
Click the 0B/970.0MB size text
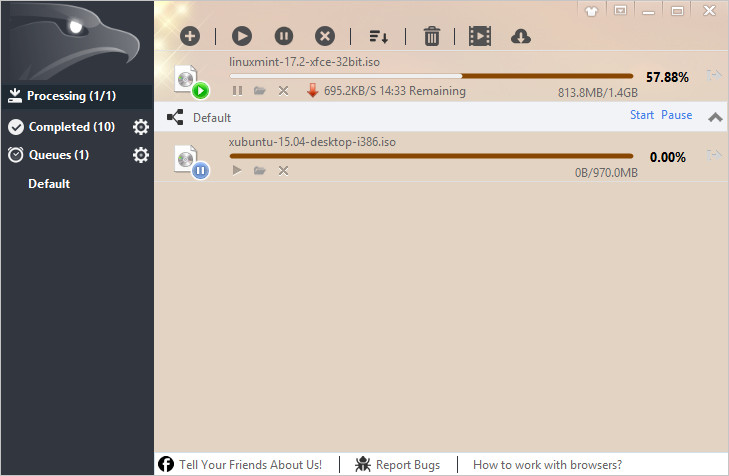(606, 173)
